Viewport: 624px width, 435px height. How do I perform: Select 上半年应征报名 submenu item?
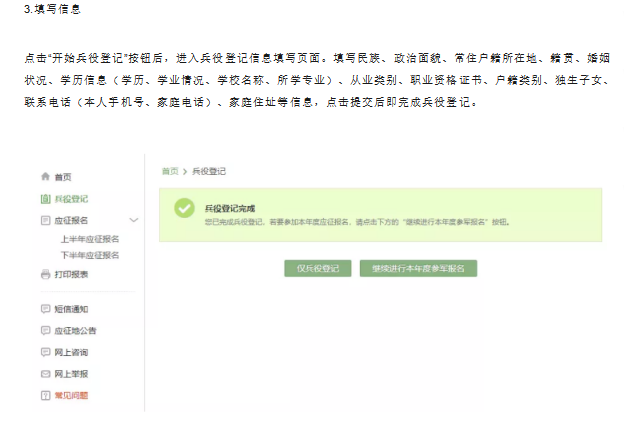(x=90, y=239)
